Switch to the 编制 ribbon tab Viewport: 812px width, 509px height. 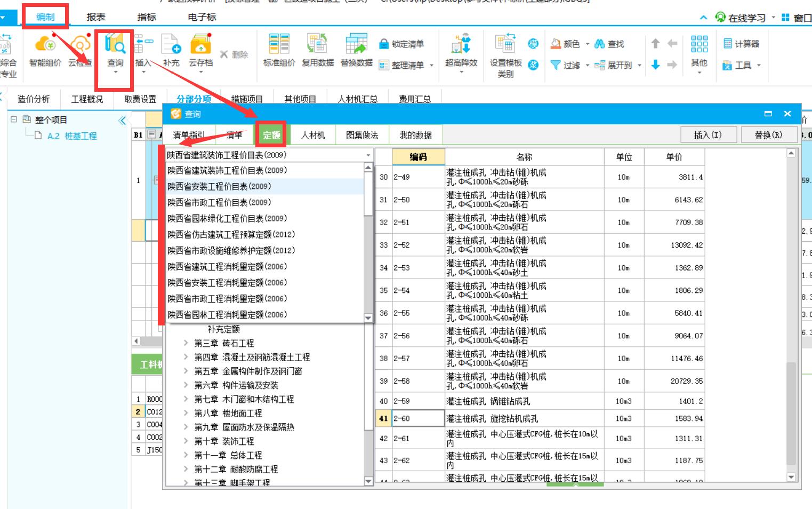click(45, 17)
